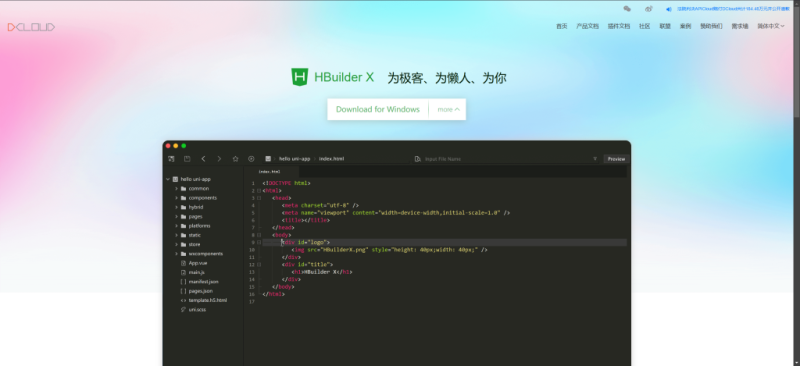Click the pages.json bracket icon

pos(184,291)
